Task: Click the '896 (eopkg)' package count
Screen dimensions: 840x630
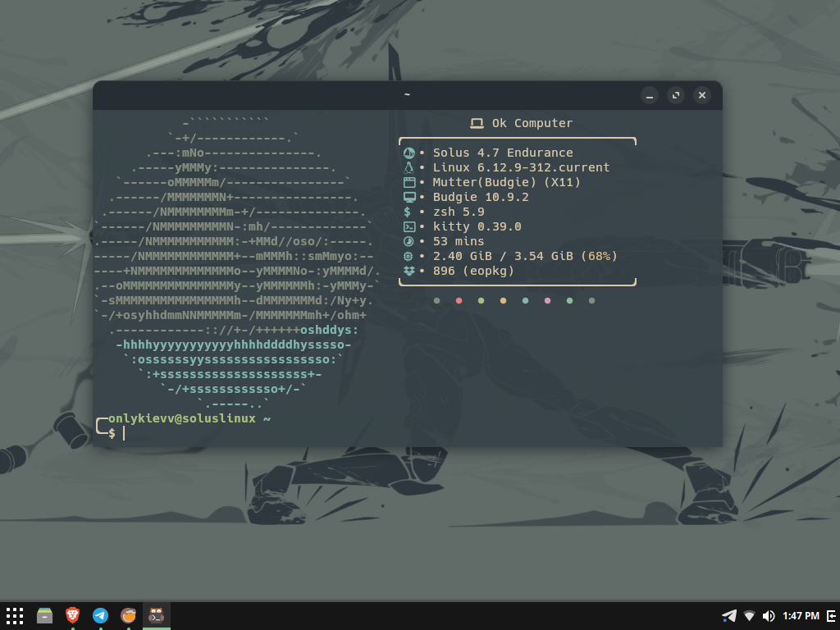Action: click(x=473, y=271)
